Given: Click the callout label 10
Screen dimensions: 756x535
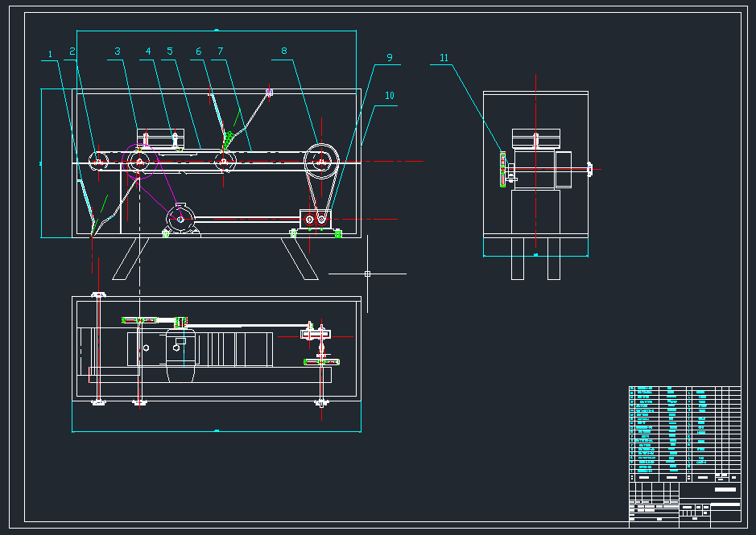Looking at the screenshot, I should (x=390, y=96).
